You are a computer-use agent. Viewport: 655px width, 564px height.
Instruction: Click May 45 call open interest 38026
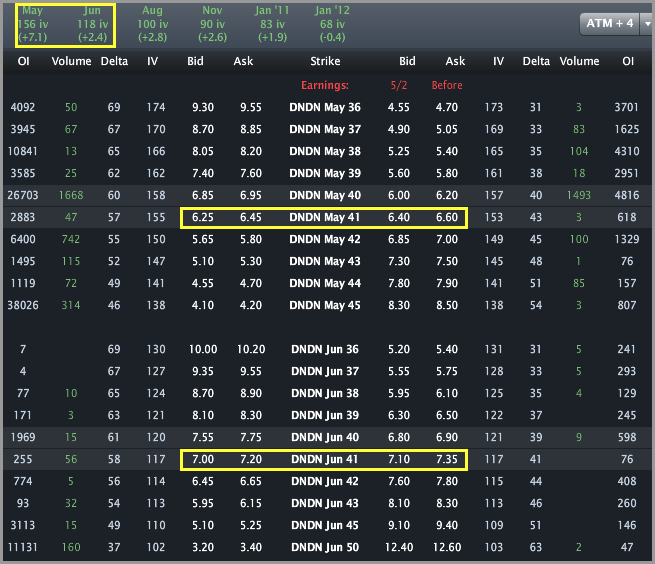(x=23, y=305)
